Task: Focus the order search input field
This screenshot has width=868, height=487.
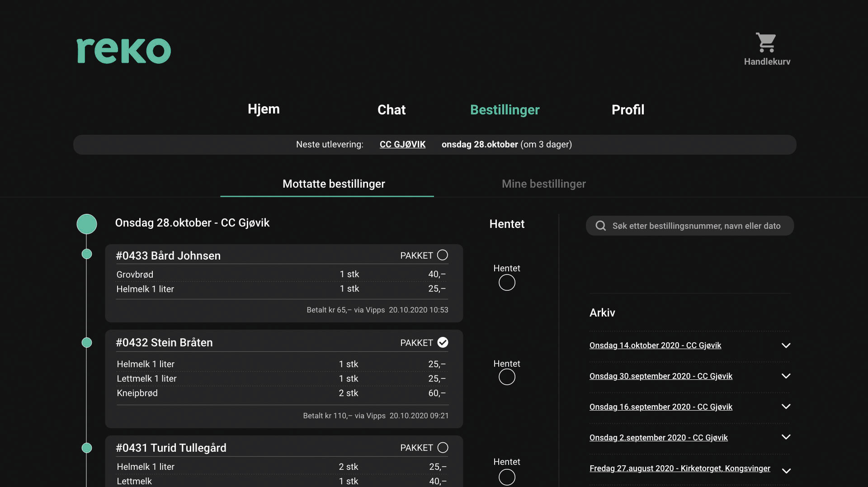Action: point(689,226)
